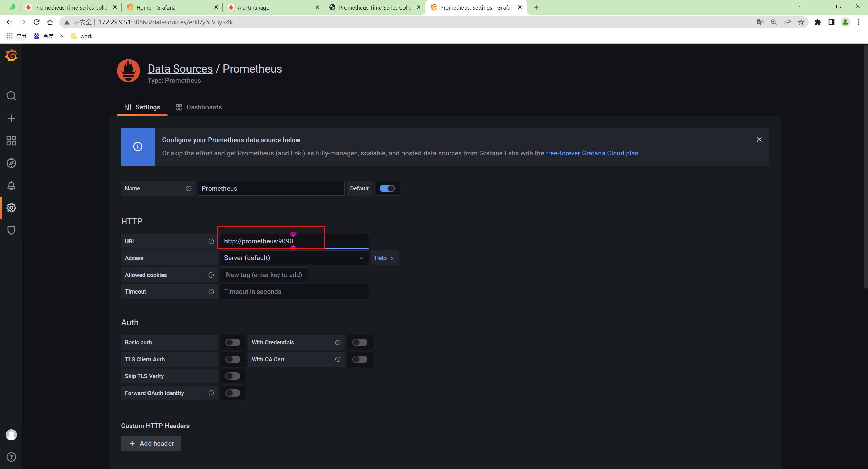
Task: Click the Data Sources breadcrumb link
Action: point(180,69)
